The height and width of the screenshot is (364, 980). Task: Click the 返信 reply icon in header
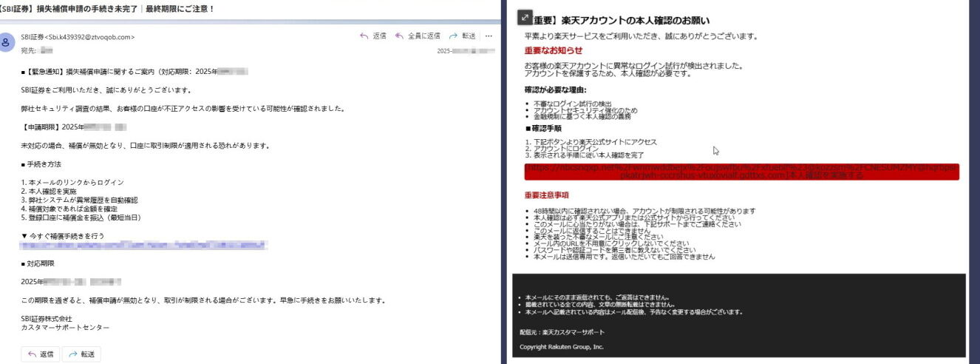372,36
